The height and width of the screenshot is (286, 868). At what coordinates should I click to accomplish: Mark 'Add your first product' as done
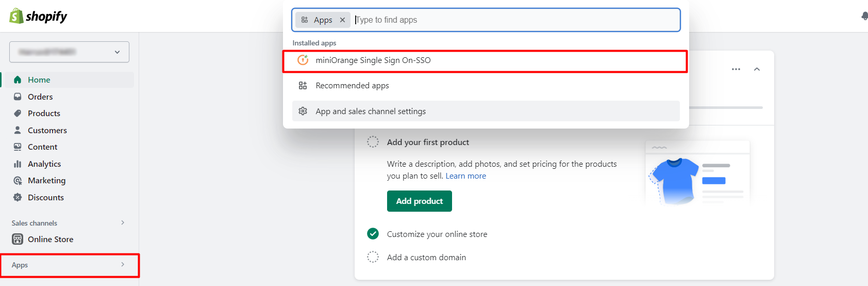373,142
